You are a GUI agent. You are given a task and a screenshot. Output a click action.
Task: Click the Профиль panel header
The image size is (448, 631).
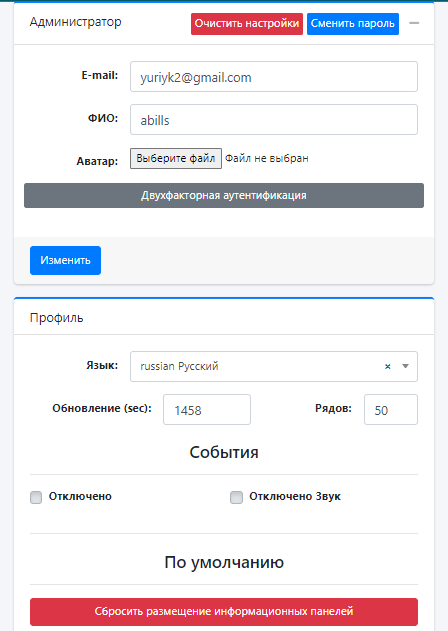(224, 317)
